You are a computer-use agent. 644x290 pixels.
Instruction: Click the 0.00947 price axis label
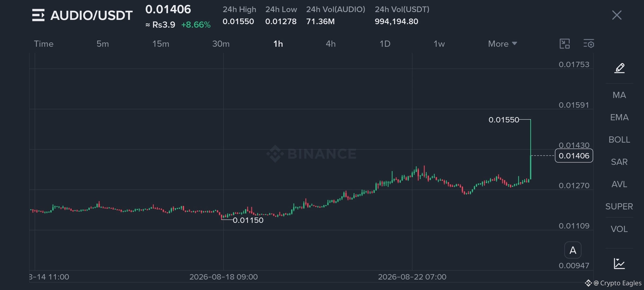point(574,266)
